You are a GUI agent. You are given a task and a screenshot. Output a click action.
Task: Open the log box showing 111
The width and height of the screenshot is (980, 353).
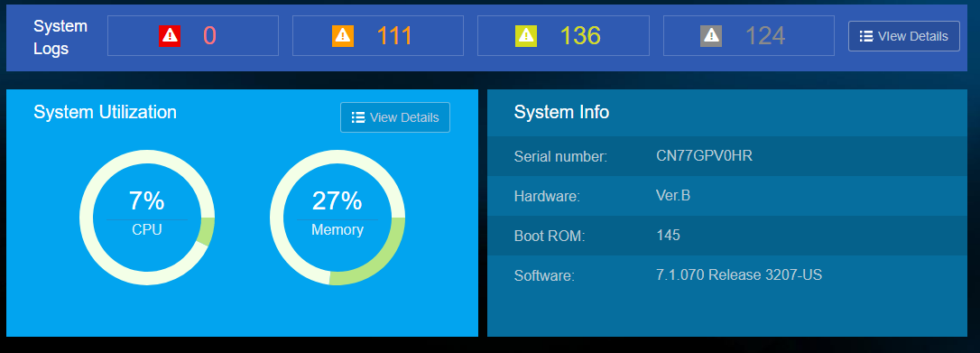pyautogui.click(x=378, y=35)
